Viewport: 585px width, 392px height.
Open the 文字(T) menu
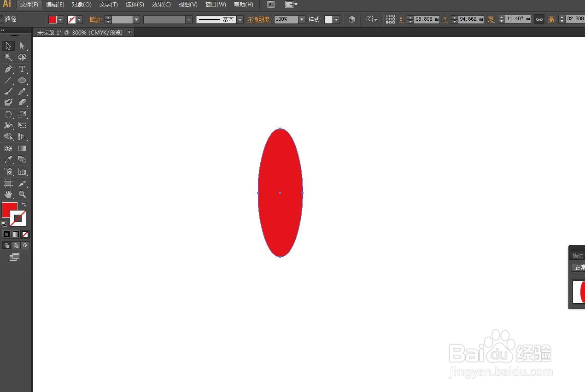coord(109,5)
